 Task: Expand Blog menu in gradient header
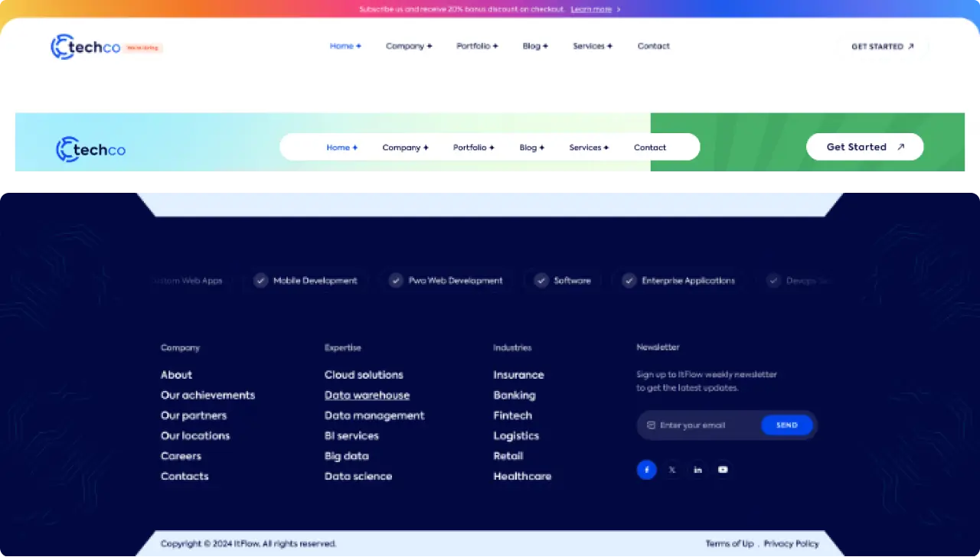click(x=531, y=148)
